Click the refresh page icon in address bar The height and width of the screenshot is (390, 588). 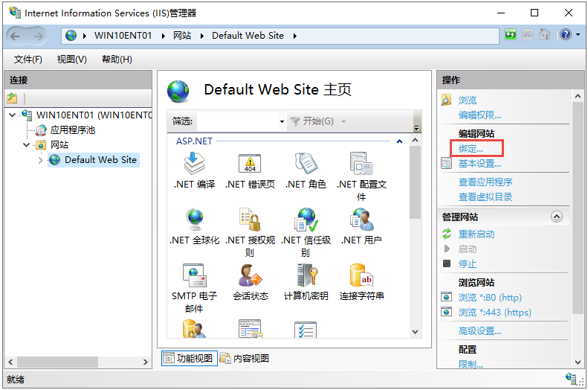(x=511, y=35)
